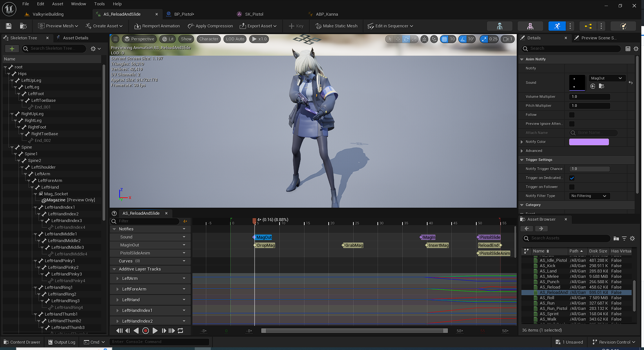Open the MagOut sound asset dropdown

(606, 78)
